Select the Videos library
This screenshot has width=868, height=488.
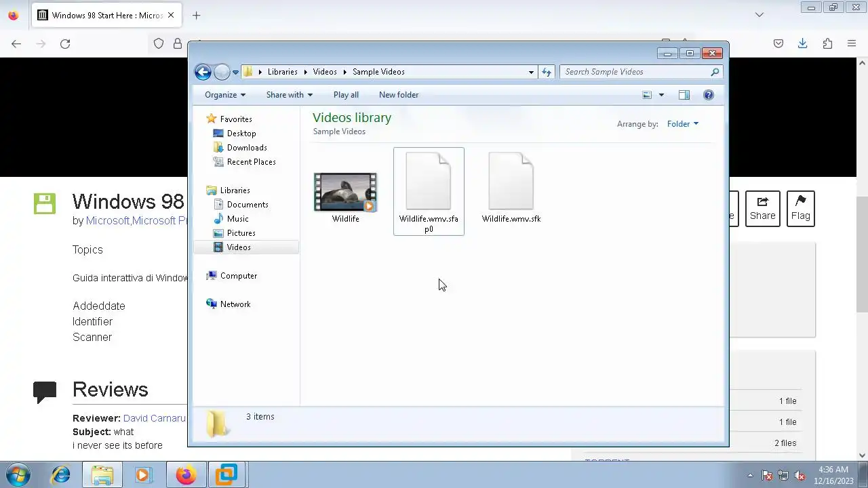tap(239, 247)
